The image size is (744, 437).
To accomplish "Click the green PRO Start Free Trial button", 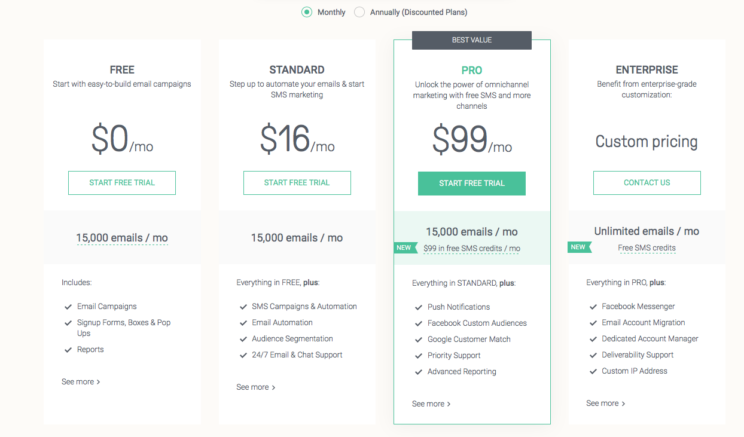I will coord(472,183).
